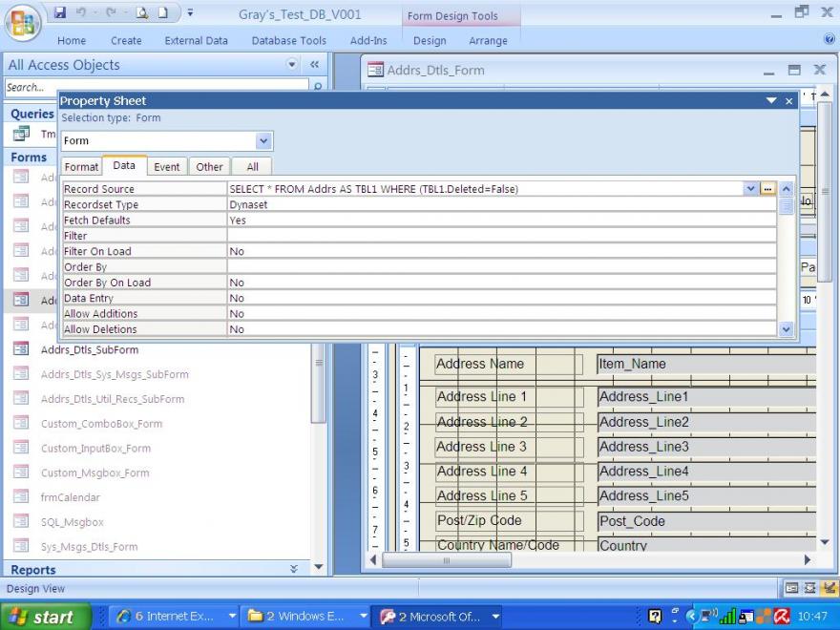Open the Record Source query builder button
The width and height of the screenshot is (840, 630).
click(766, 189)
